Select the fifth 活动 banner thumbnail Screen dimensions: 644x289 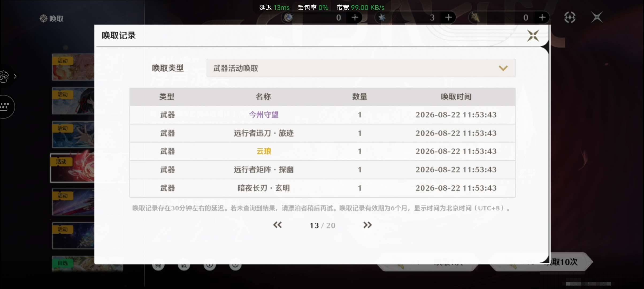click(x=73, y=202)
